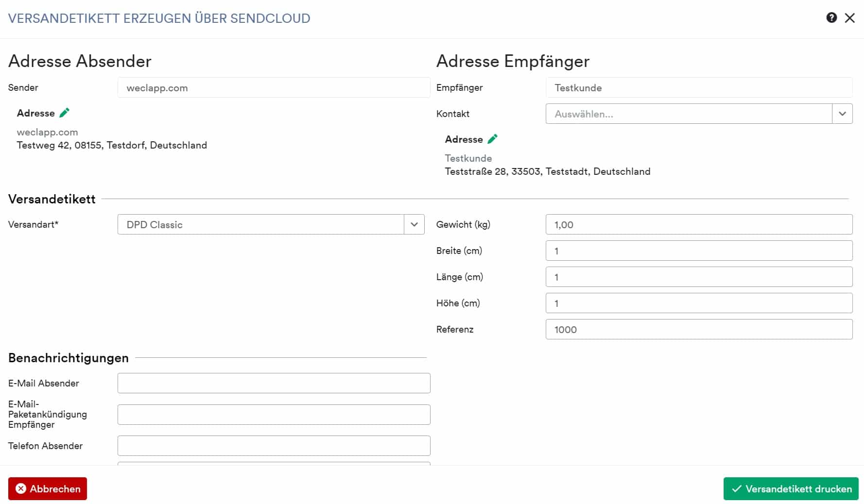Click the Adresse Empfänger heading
The height and width of the screenshot is (504, 864).
513,61
